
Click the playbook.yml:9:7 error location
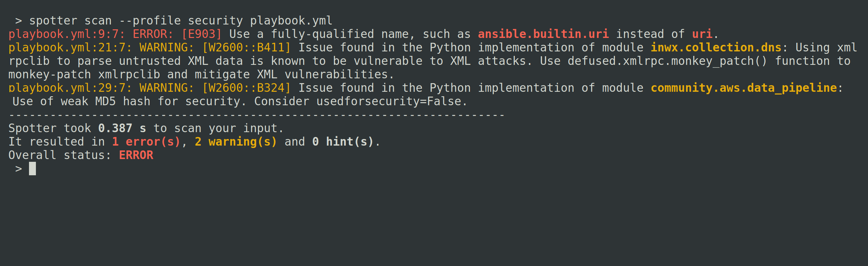tap(67, 34)
